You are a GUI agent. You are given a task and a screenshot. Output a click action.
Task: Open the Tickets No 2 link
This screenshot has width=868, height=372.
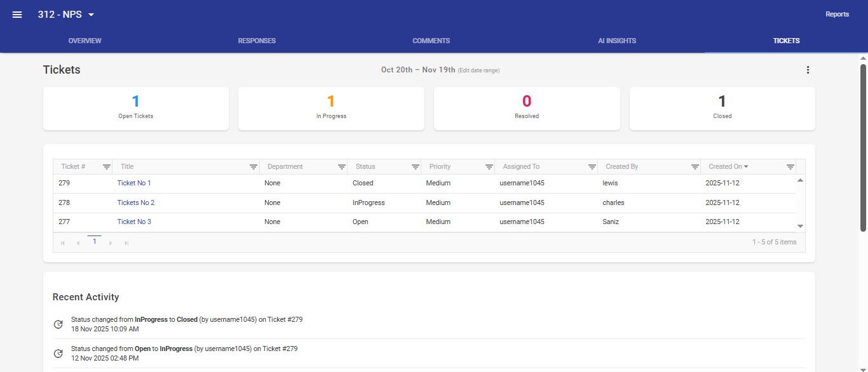pos(136,203)
